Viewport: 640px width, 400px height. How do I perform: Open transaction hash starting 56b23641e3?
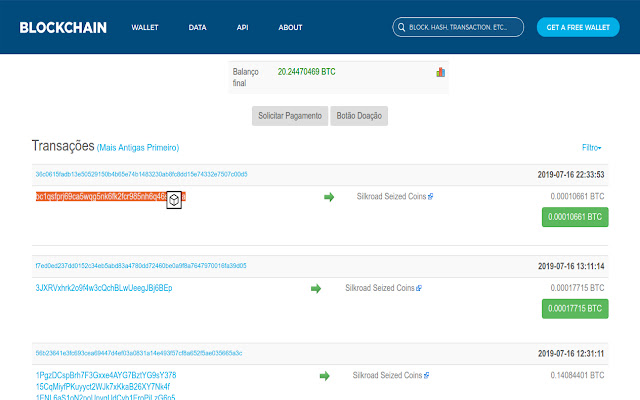pyautogui.click(x=139, y=353)
